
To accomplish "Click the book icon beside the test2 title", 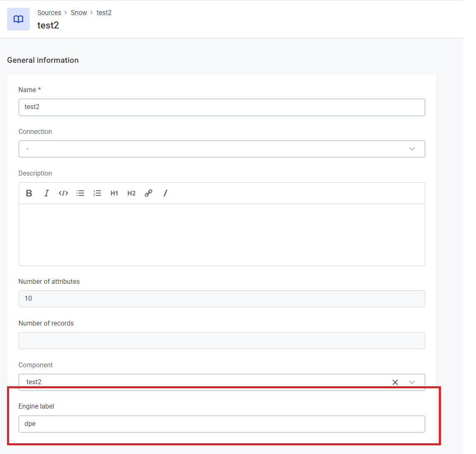I will pos(18,19).
